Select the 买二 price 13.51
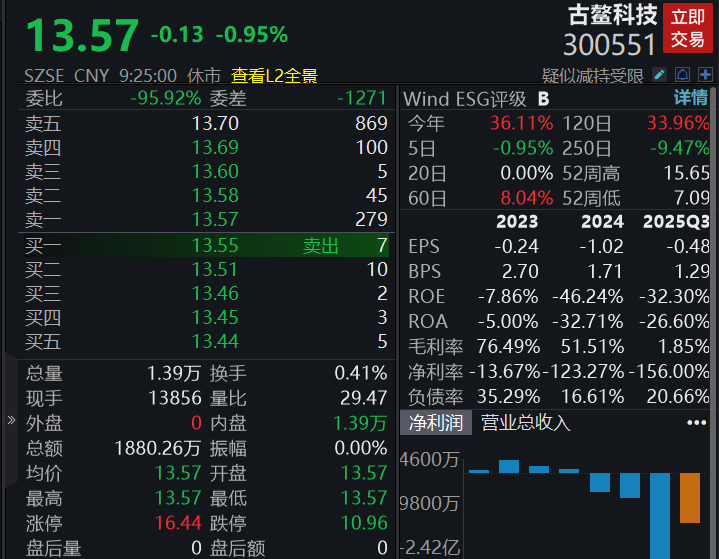The height and width of the screenshot is (559, 719). pos(215,269)
